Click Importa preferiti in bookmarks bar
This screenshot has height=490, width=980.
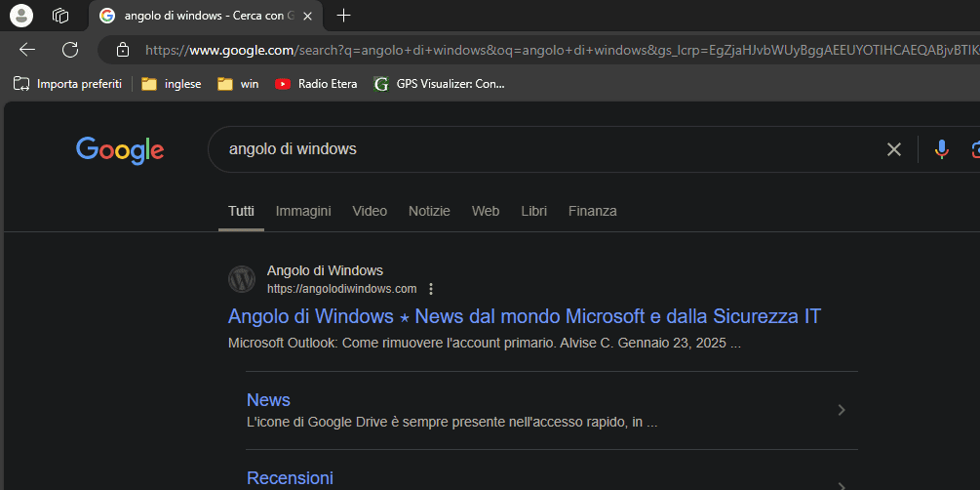pyautogui.click(x=68, y=84)
